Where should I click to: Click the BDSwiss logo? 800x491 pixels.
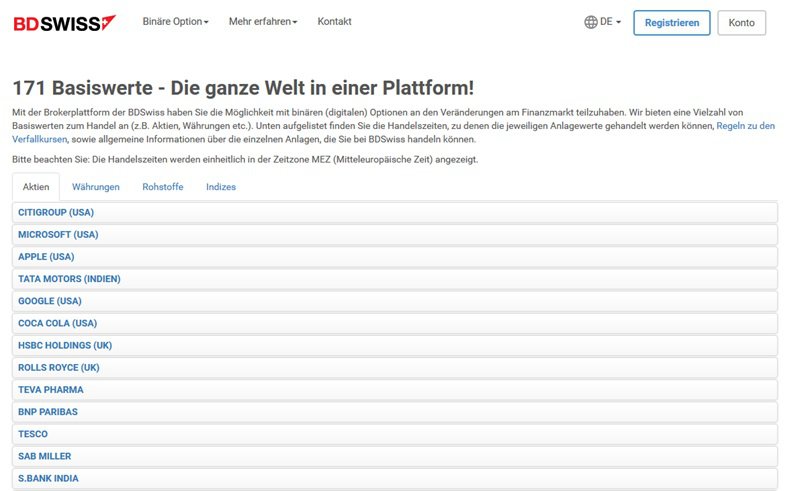click(x=64, y=23)
